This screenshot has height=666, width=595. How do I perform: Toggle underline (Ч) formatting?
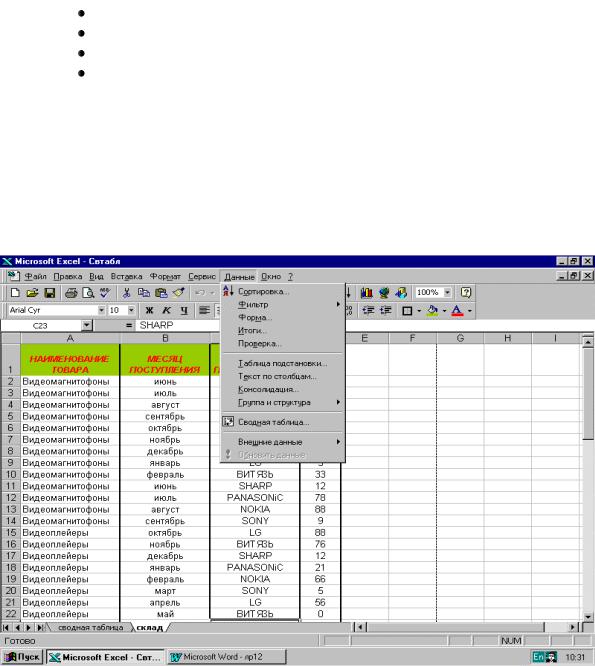184,310
